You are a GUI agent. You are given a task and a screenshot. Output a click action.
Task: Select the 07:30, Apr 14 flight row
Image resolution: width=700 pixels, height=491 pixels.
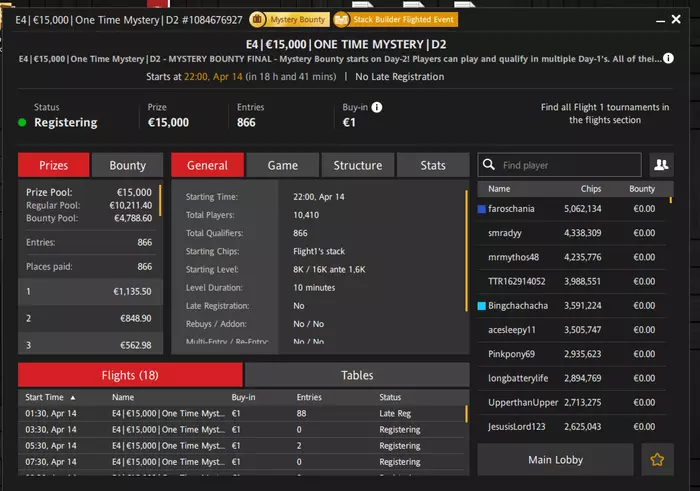coord(241,462)
